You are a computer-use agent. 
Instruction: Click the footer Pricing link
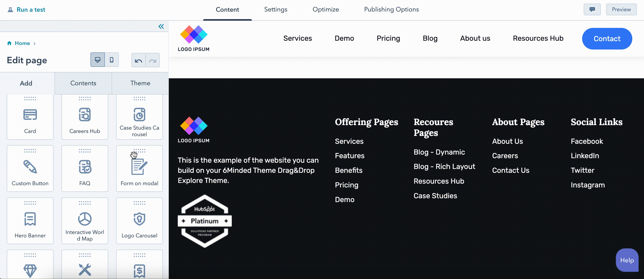347,185
